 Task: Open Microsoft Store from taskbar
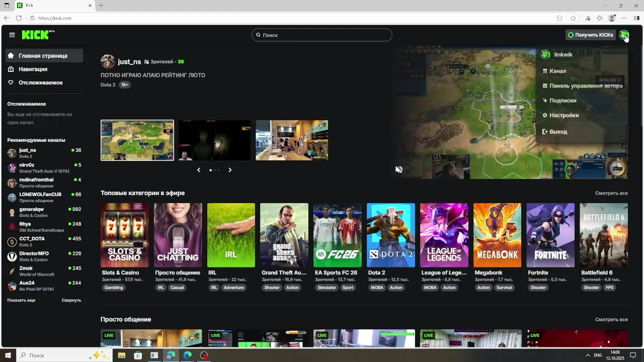138,355
